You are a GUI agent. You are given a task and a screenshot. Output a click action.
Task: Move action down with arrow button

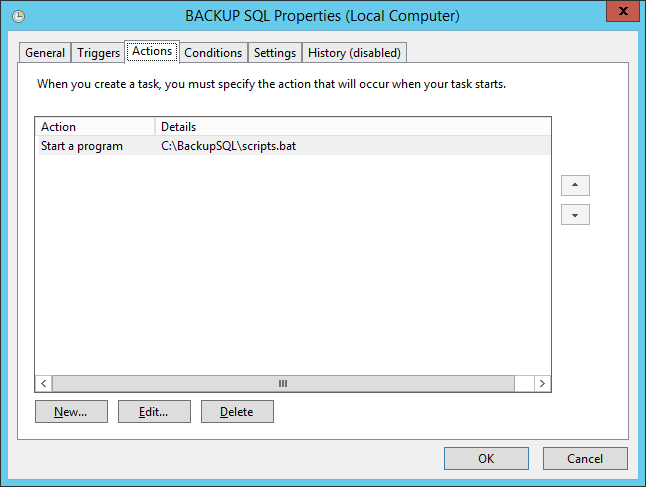tap(575, 215)
